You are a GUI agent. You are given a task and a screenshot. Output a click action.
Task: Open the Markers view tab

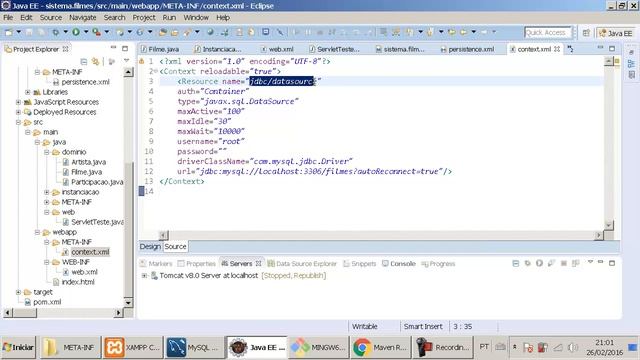[x=156, y=264]
